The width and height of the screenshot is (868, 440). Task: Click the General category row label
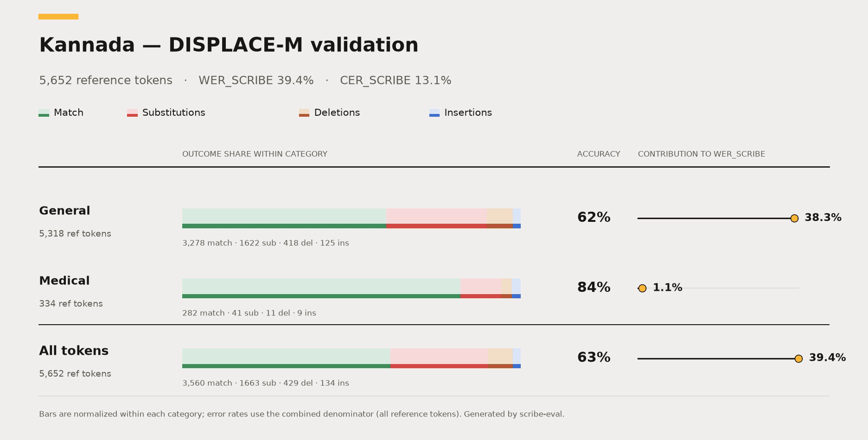click(x=64, y=211)
